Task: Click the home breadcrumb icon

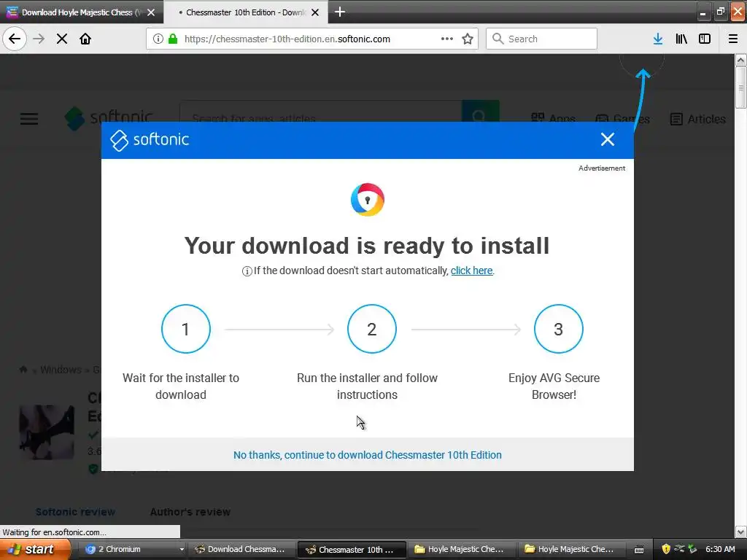Action: 23,370
